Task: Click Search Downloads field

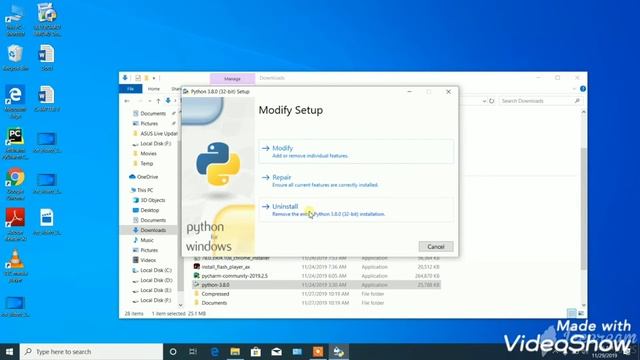Action: (x=540, y=101)
